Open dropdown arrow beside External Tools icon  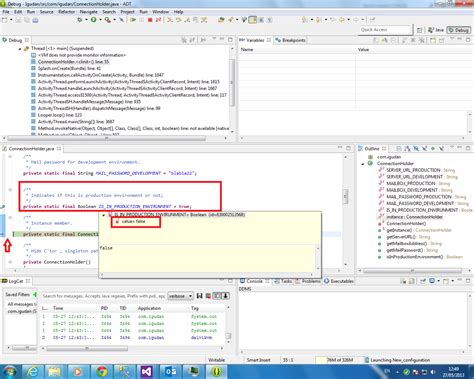[x=114, y=20]
